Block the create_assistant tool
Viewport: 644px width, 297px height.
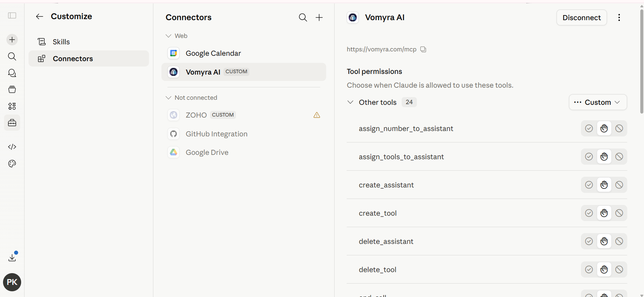pos(619,185)
